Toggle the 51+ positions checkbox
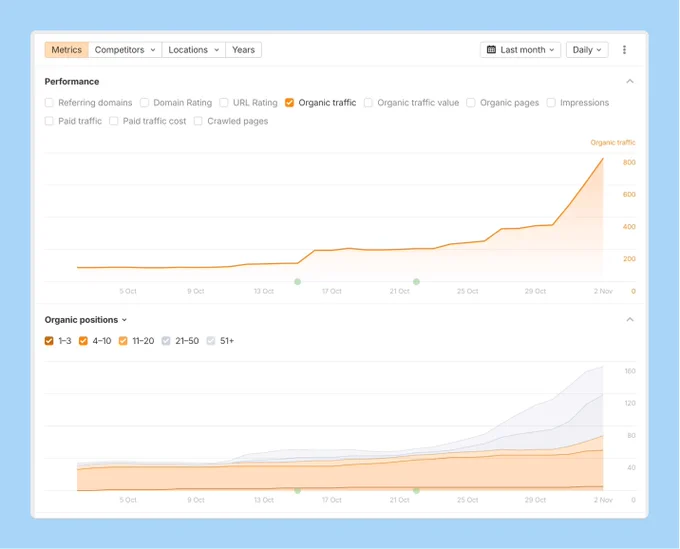The height and width of the screenshot is (549, 680). coord(211,341)
